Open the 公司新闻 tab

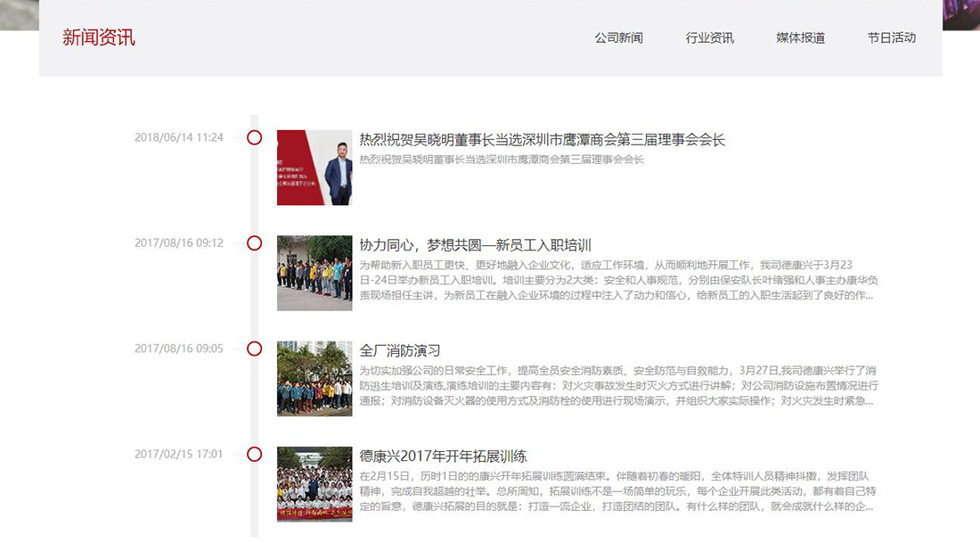click(x=618, y=37)
